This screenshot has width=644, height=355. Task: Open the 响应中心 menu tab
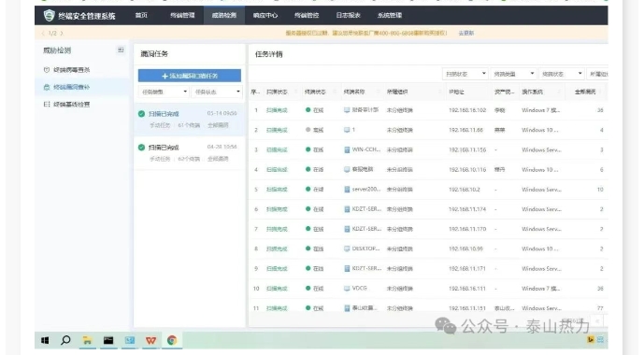[265, 16]
